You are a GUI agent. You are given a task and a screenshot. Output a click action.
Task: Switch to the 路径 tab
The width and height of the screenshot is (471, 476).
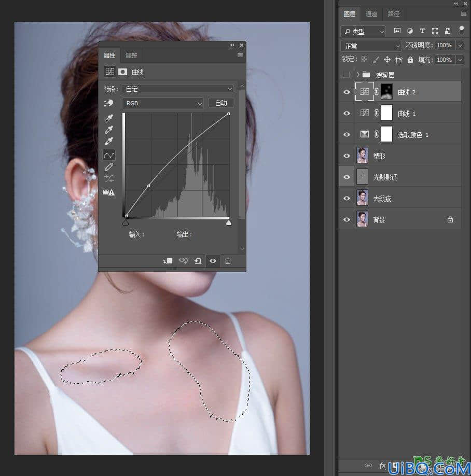(x=394, y=14)
